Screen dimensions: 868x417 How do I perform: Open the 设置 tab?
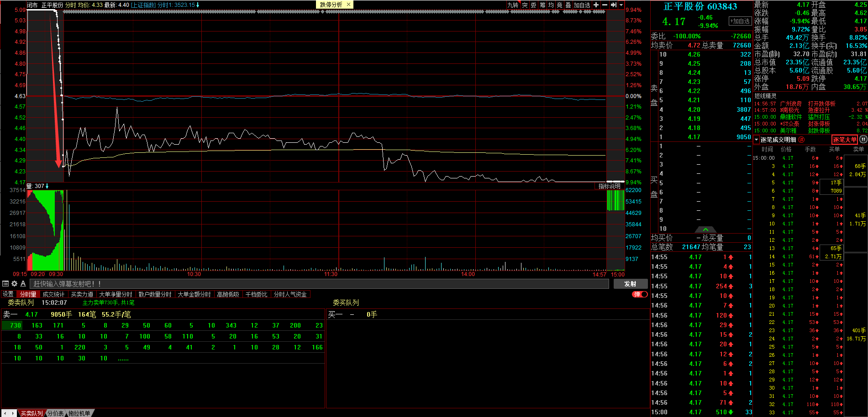point(8,294)
